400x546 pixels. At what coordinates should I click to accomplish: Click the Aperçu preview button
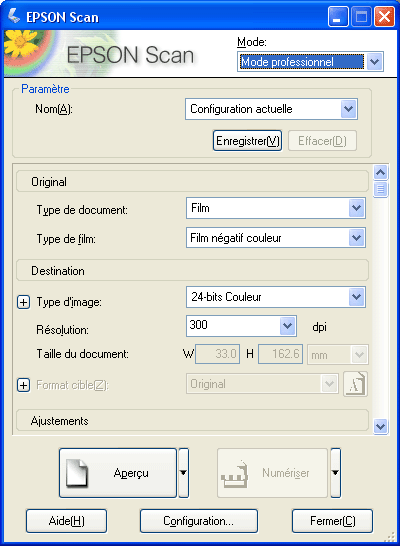tap(118, 473)
